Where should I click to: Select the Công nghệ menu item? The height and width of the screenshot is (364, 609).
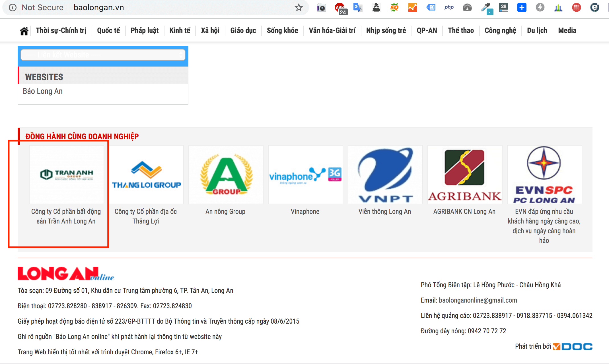(500, 30)
